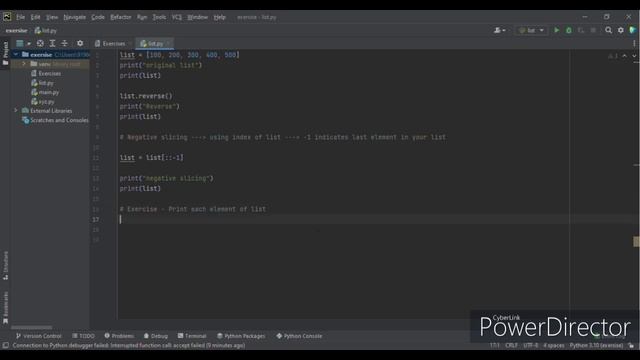Click the PyCharm logo icon
The width and height of the screenshot is (640, 360).
click(7, 17)
